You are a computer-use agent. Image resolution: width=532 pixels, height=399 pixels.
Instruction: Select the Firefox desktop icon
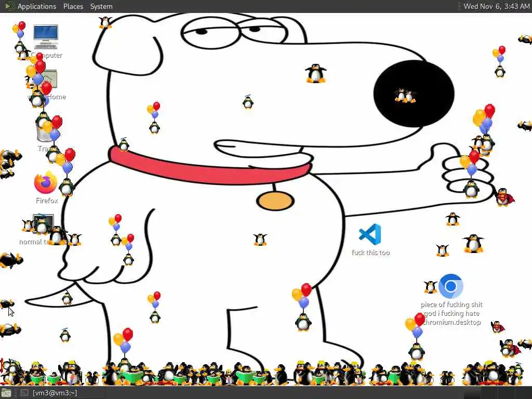click(x=46, y=182)
